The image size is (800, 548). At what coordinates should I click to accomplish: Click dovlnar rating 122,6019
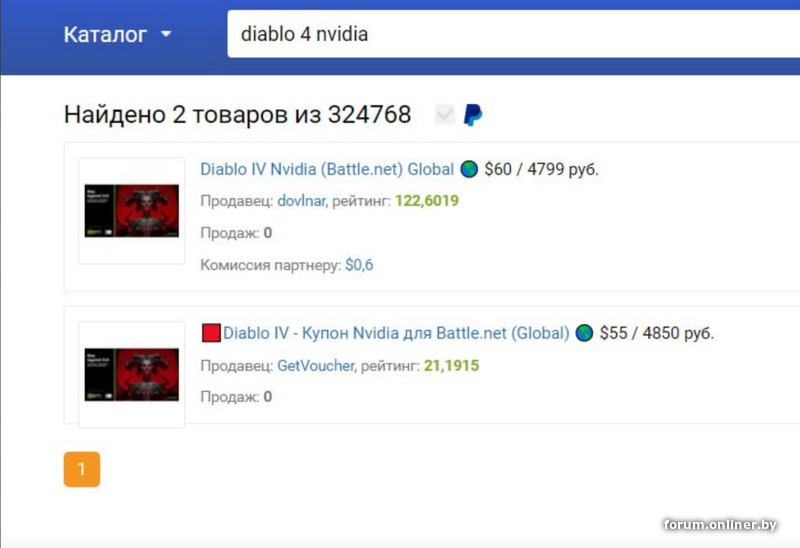(427, 201)
